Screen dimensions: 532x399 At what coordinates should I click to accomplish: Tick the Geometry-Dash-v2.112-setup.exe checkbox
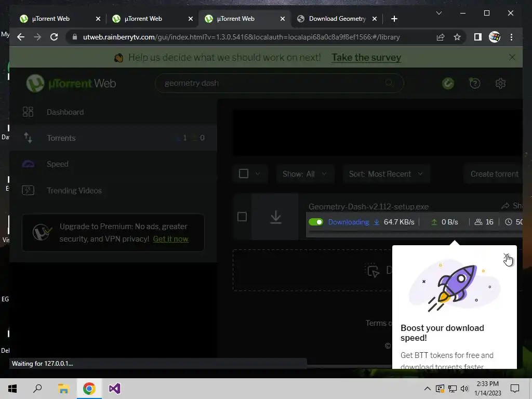tap(242, 217)
